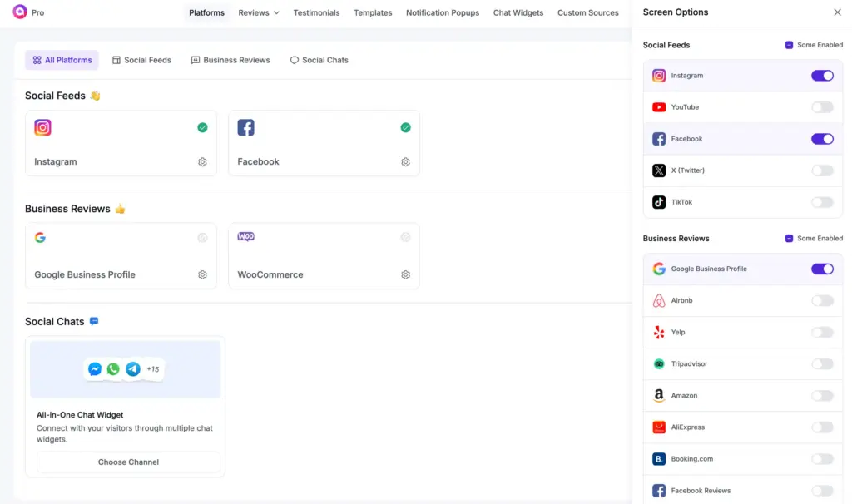This screenshot has height=504, width=852.
Task: Select the All Platforms tab
Action: pyautogui.click(x=62, y=60)
